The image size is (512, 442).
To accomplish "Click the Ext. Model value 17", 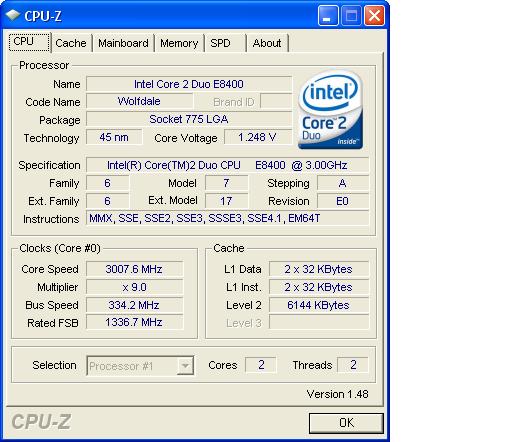I will tap(227, 201).
